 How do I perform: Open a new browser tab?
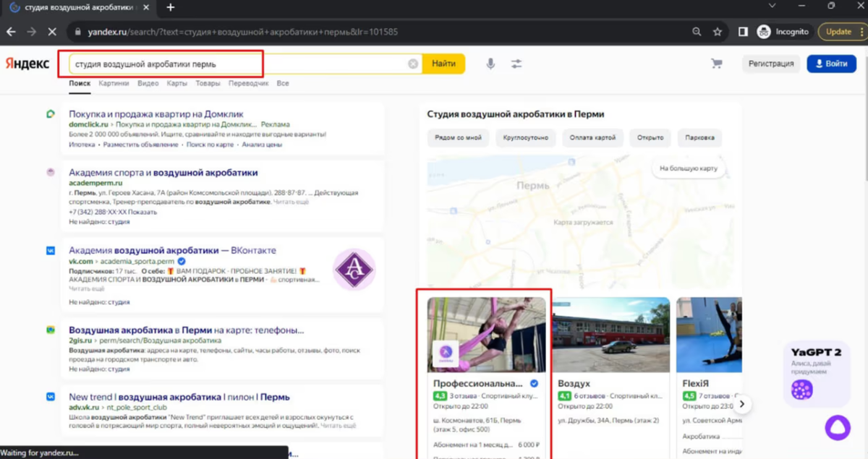171,7
